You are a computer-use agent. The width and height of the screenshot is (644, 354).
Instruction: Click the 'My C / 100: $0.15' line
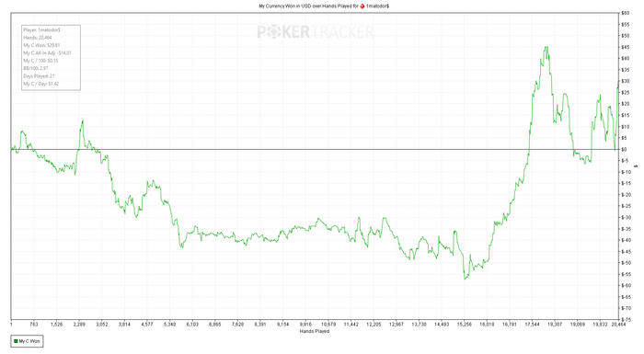(x=40, y=61)
